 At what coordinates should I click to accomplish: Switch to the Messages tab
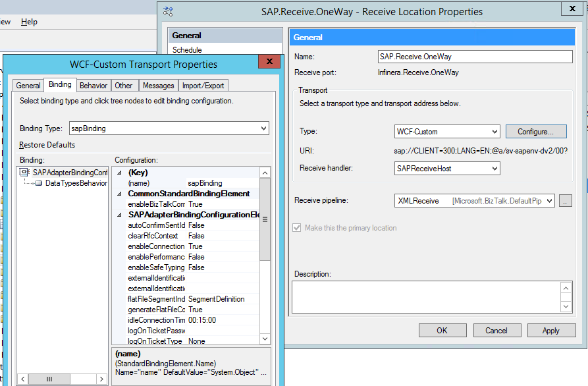click(158, 86)
